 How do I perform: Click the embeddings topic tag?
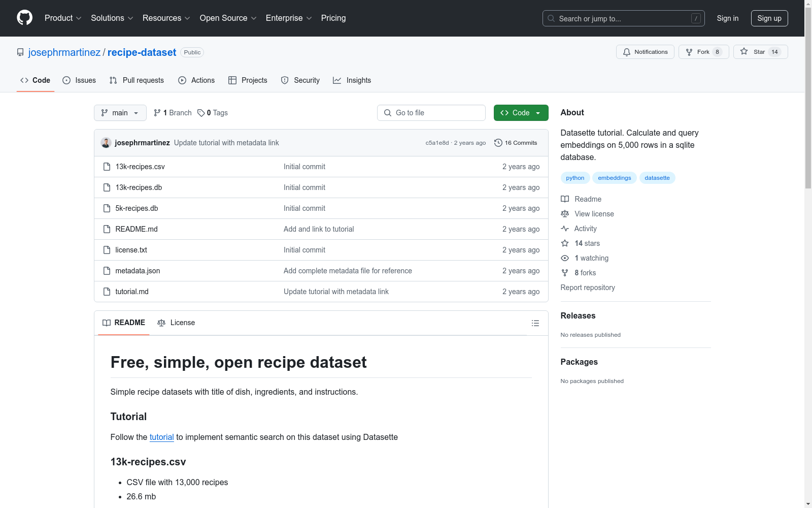[x=614, y=178]
